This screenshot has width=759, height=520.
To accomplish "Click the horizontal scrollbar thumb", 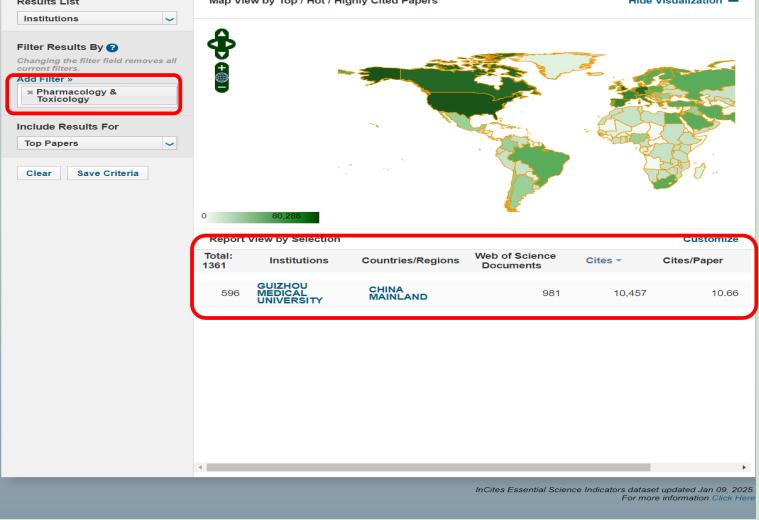I will point(428,467).
